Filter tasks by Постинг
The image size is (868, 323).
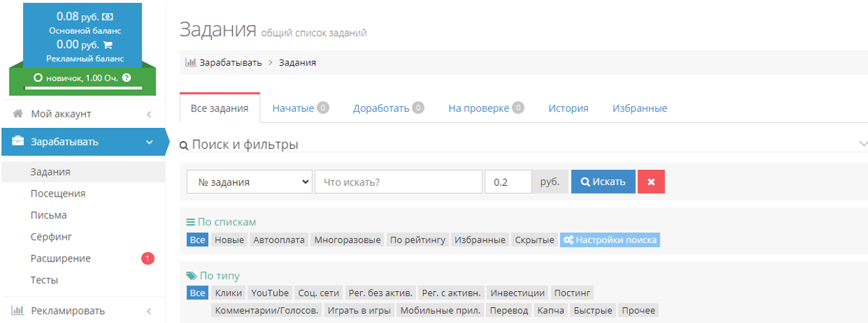(573, 293)
